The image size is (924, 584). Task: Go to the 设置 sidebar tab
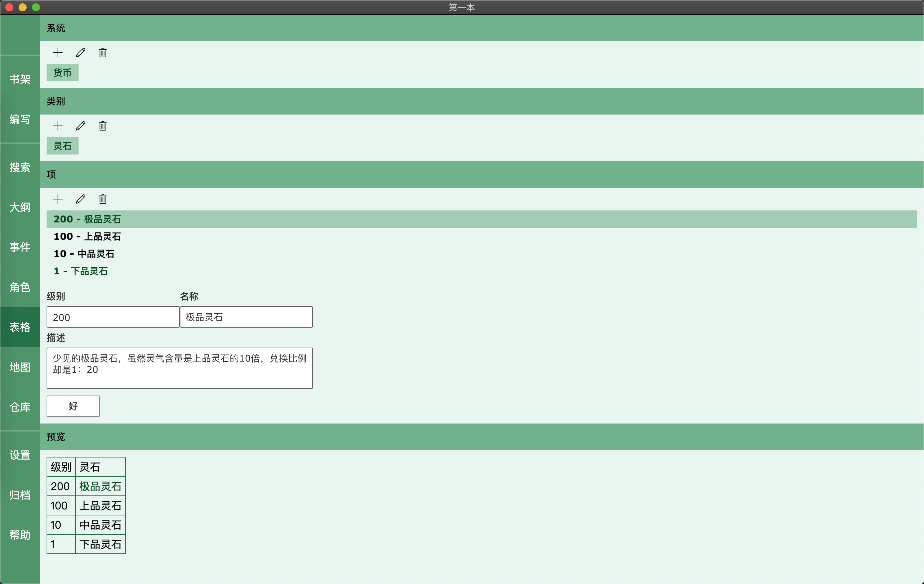(x=20, y=455)
